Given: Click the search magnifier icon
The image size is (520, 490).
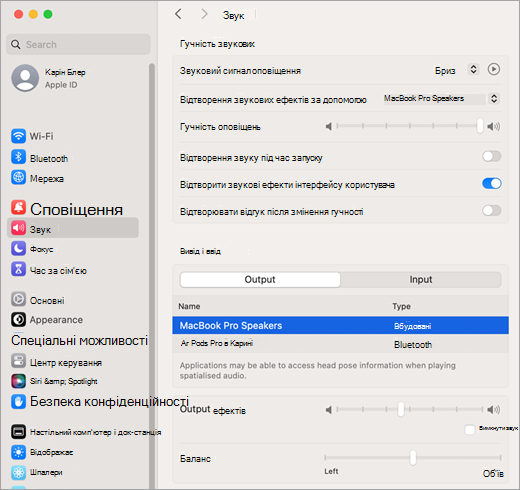Looking at the screenshot, I should pyautogui.click(x=16, y=44).
